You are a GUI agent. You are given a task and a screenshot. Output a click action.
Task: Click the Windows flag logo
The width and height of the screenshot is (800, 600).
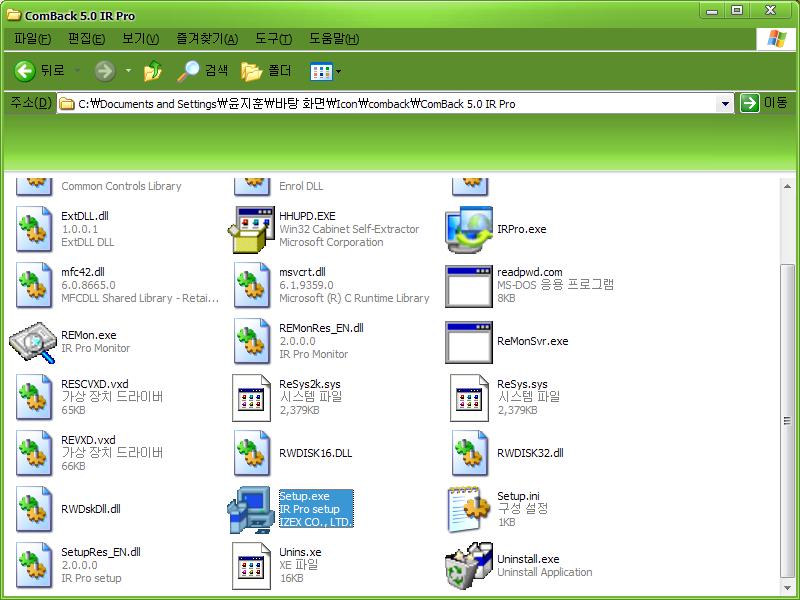pyautogui.click(x=776, y=39)
